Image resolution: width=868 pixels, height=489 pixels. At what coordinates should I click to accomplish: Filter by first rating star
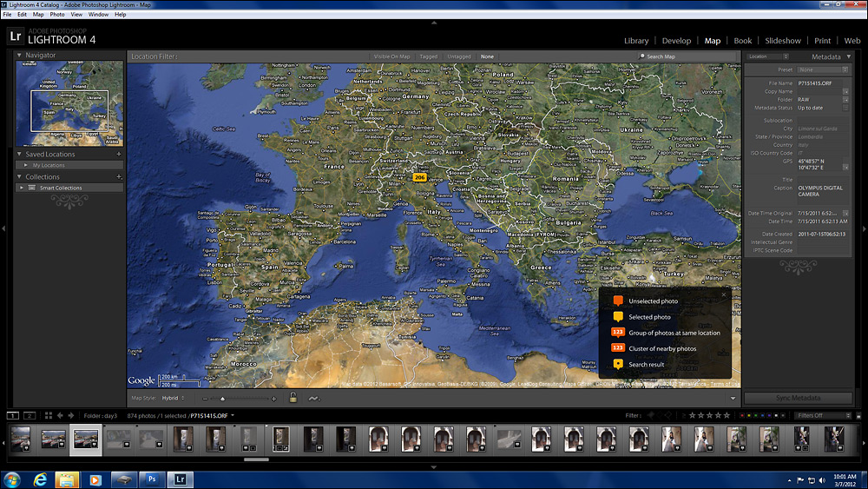point(692,415)
